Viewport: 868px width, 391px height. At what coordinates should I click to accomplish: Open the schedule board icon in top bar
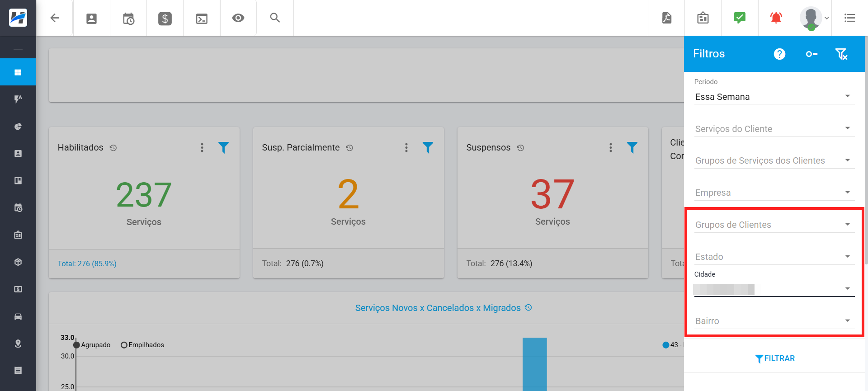(x=703, y=18)
